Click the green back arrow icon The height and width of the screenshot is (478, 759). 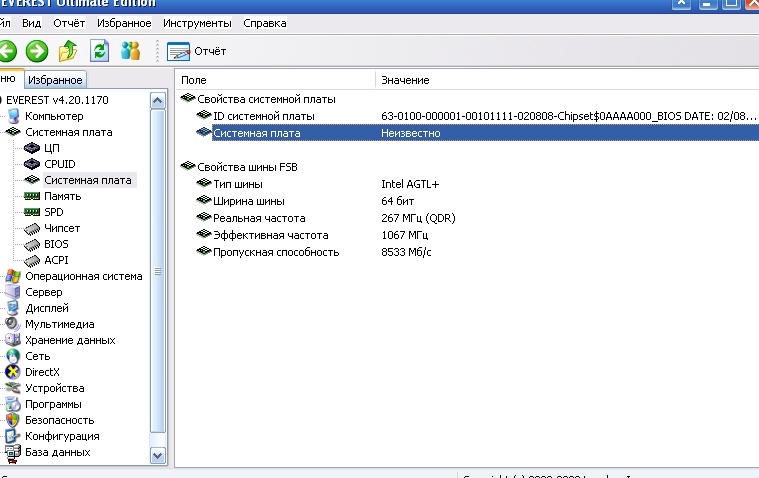click(7, 51)
